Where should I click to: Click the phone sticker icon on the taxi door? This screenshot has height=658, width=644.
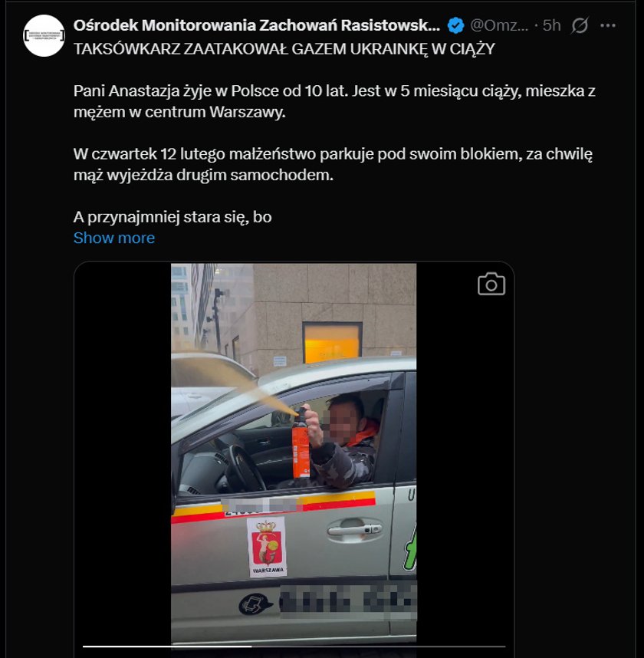pos(255,604)
